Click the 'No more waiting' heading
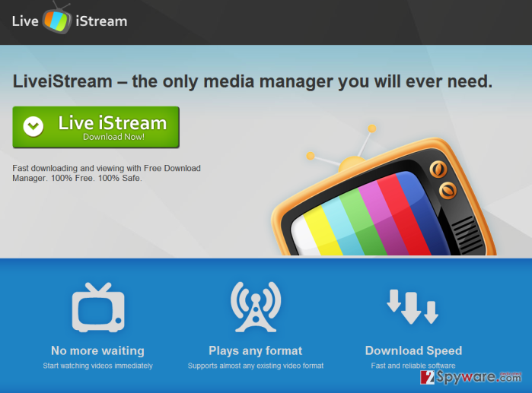This screenshot has height=393, width=532. [97, 350]
